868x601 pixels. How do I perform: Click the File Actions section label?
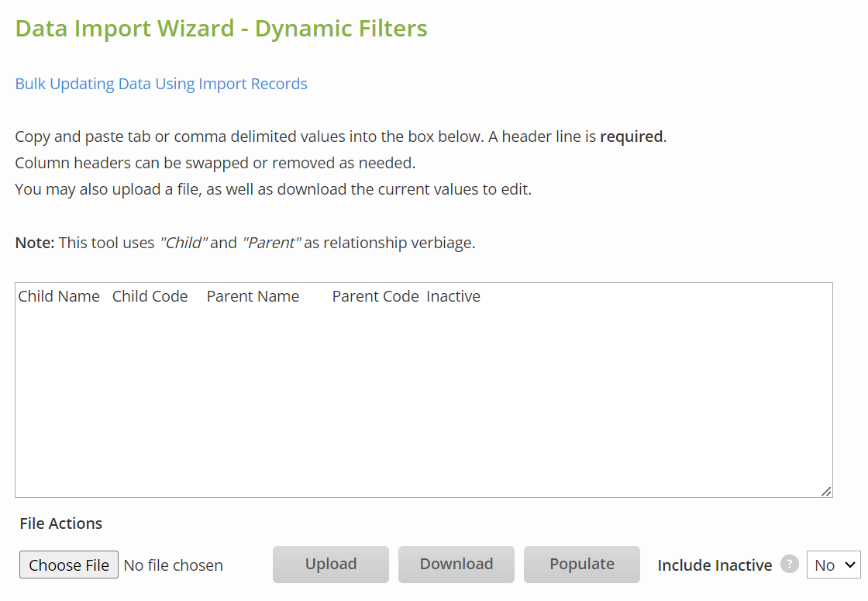(x=61, y=523)
